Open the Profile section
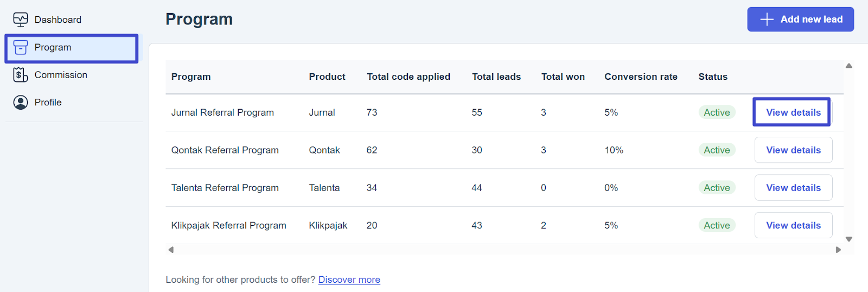The width and height of the screenshot is (868, 292). click(x=48, y=103)
